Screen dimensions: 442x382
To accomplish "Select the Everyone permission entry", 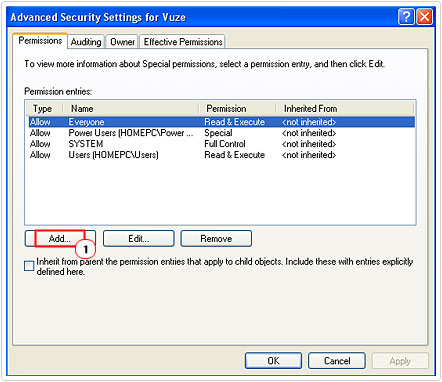I will click(x=222, y=122).
